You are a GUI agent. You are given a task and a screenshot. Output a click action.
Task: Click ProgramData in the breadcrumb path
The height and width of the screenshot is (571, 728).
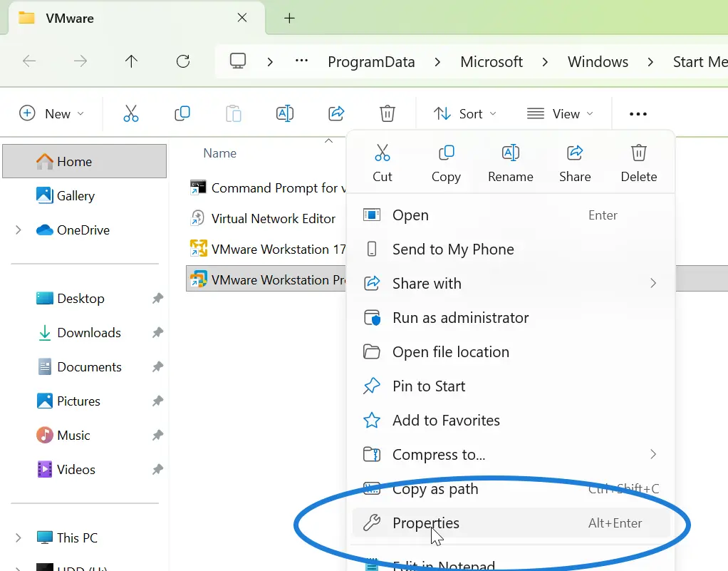[x=371, y=62]
